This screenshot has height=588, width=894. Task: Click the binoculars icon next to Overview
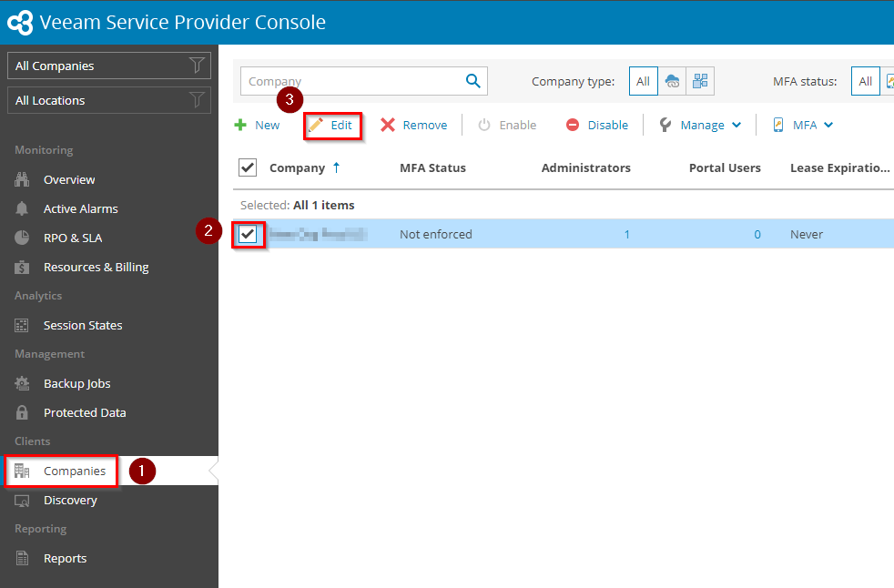pyautogui.click(x=22, y=179)
